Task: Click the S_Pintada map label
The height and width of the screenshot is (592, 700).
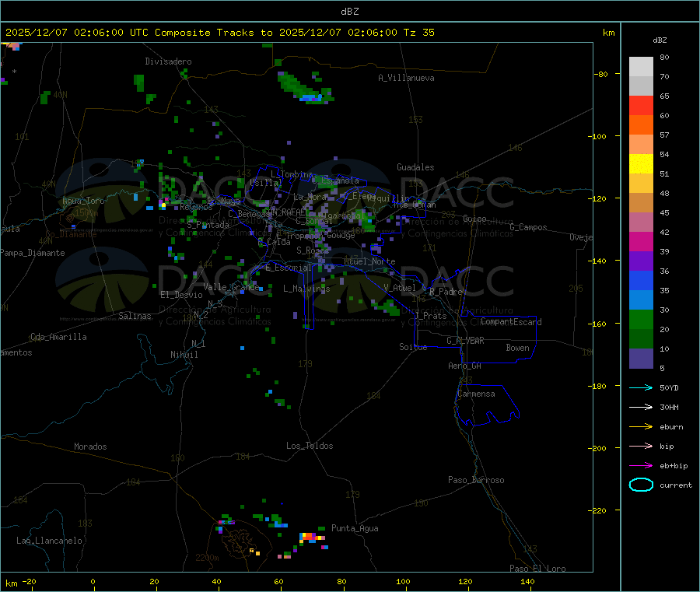Action: pyautogui.click(x=208, y=225)
